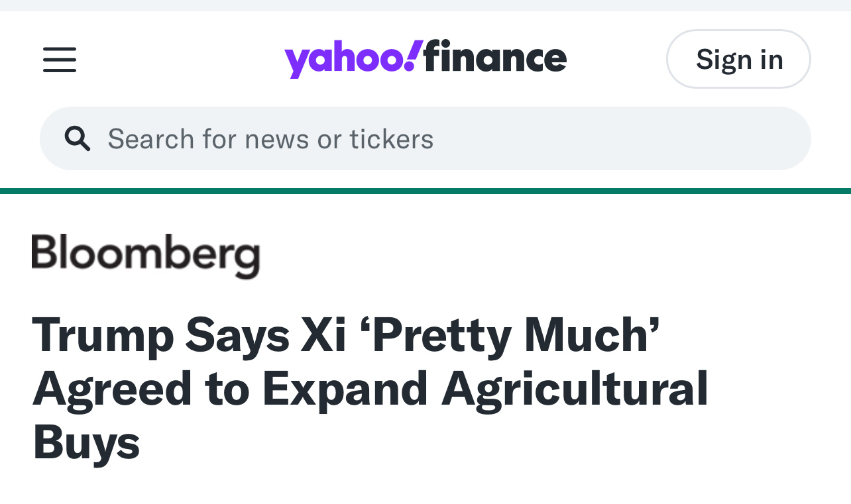Click the exclamation mark in yahoo logo
The image size is (851, 504).
tap(414, 56)
